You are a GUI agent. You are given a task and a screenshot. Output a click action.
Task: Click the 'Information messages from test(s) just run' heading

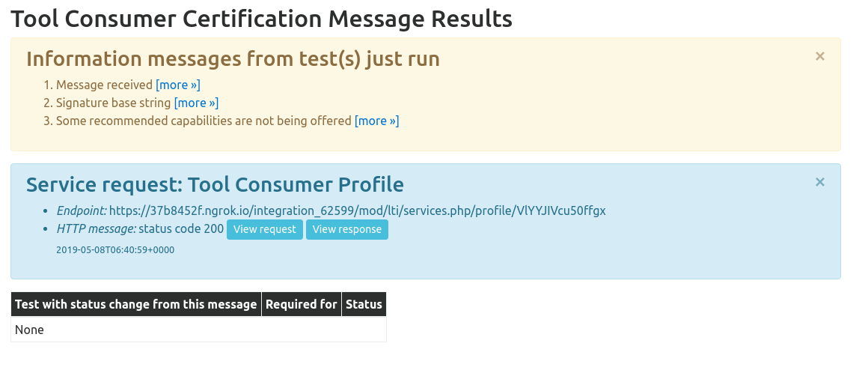pos(233,58)
